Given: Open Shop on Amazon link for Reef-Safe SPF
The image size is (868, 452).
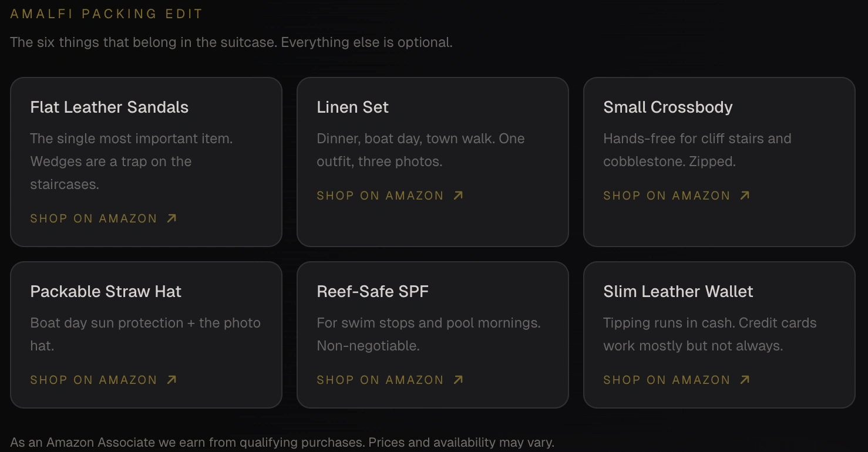Looking at the screenshot, I should pyautogui.click(x=380, y=380).
